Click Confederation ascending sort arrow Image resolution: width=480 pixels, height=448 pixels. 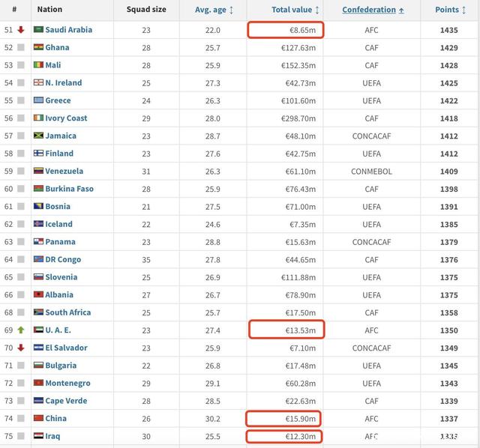pos(401,10)
